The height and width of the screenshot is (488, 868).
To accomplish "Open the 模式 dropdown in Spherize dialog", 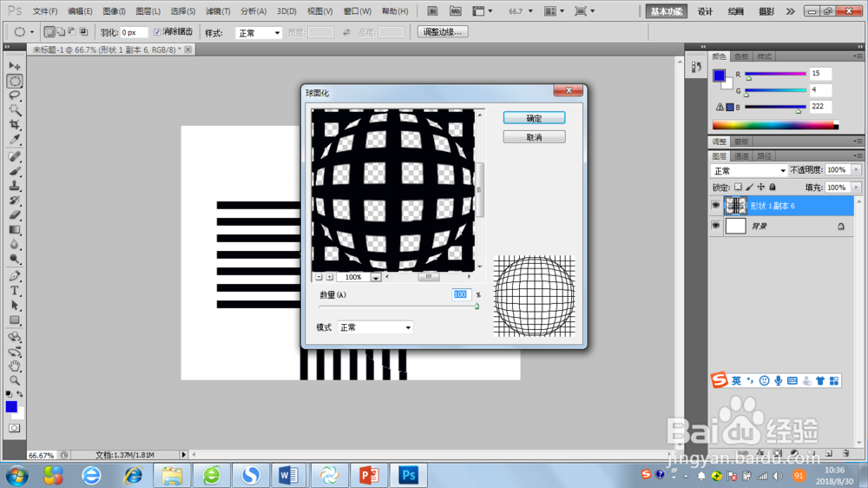I will [x=375, y=327].
